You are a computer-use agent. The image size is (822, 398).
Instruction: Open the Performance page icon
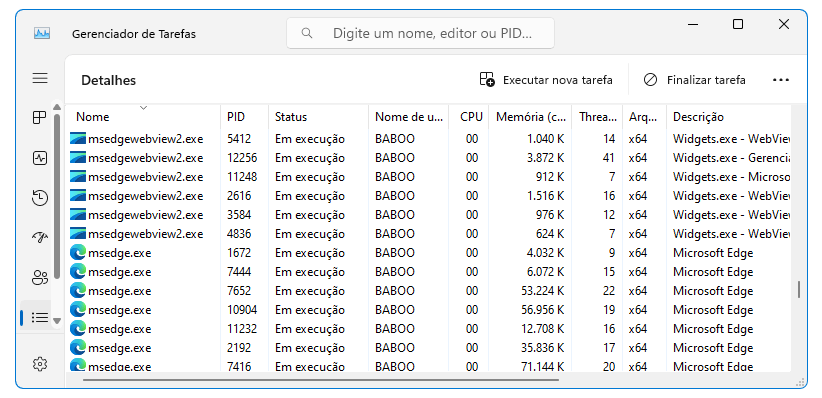(x=40, y=158)
